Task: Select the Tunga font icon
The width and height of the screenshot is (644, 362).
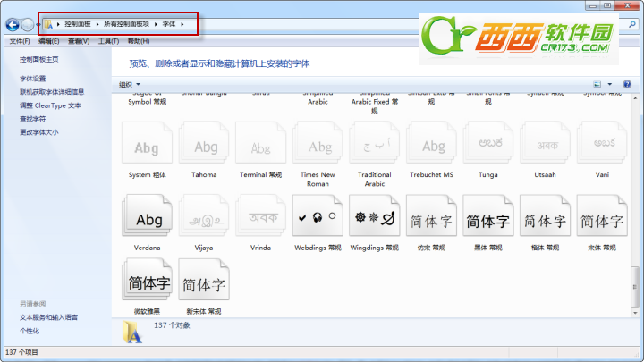Action: tap(488, 143)
